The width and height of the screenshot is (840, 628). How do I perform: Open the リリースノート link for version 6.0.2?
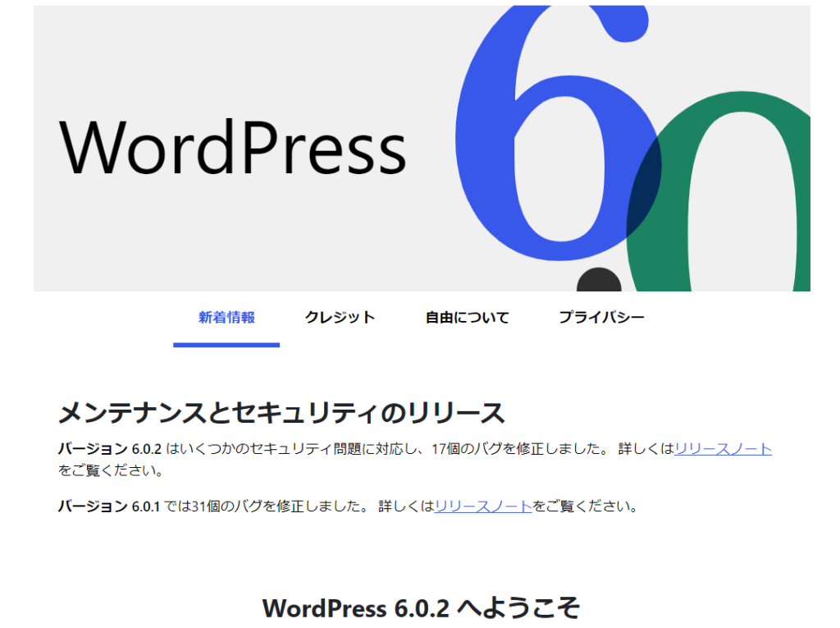723,449
